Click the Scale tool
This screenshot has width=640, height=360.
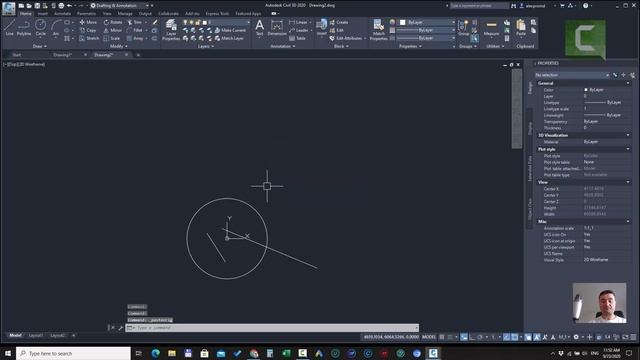coord(112,38)
